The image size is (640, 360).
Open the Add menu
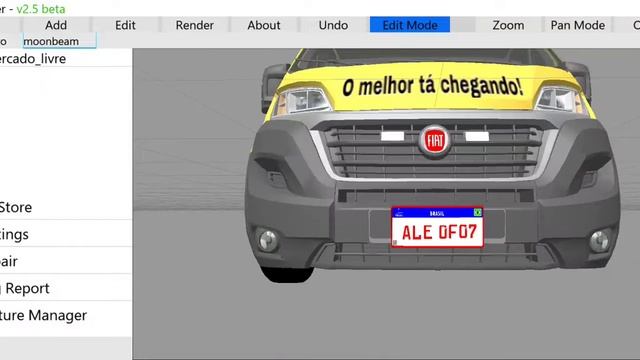(x=56, y=25)
